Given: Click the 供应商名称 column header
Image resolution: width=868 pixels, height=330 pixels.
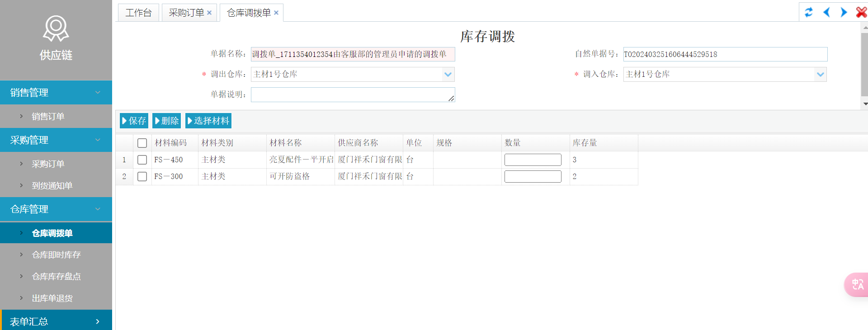Looking at the screenshot, I should [x=369, y=143].
